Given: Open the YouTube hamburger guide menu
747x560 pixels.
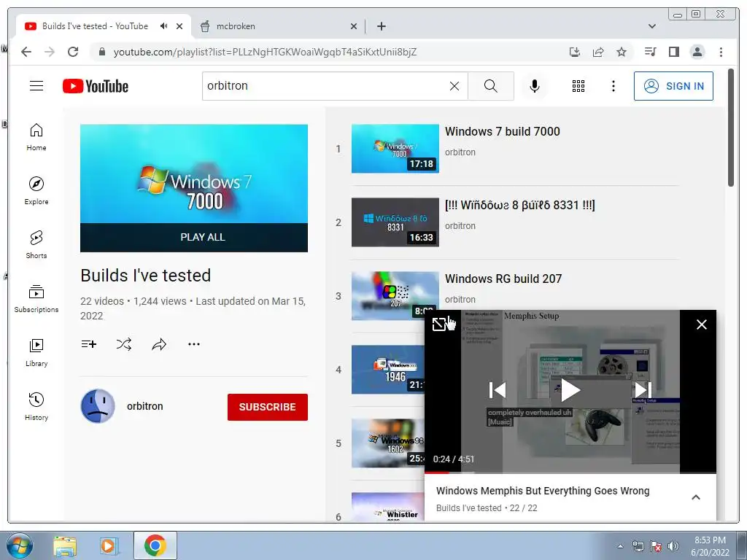Looking at the screenshot, I should pyautogui.click(x=36, y=86).
